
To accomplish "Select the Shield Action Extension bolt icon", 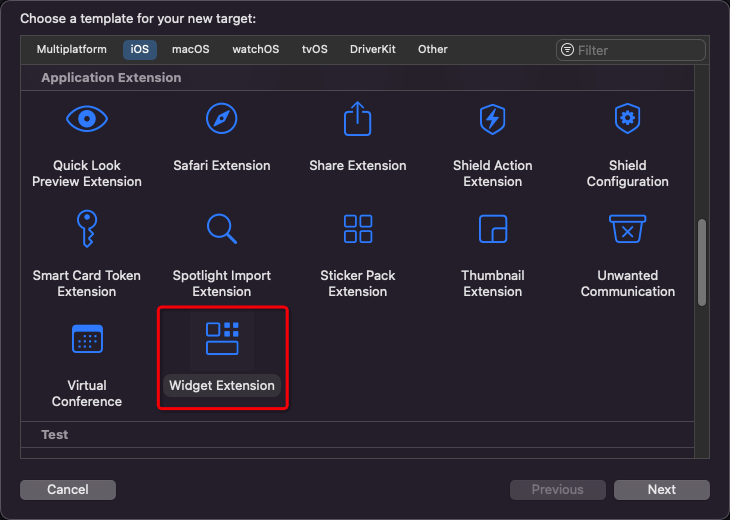I will coord(493,119).
